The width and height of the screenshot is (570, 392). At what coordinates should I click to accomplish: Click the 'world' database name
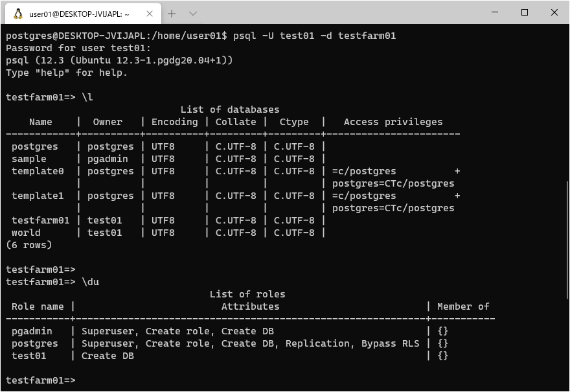click(26, 233)
